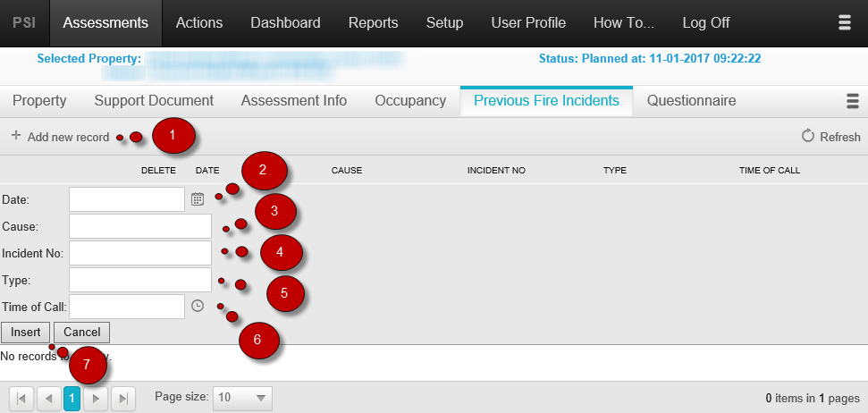Switch to the Support Document tab
The width and height of the screenshot is (868, 413).
(x=154, y=101)
